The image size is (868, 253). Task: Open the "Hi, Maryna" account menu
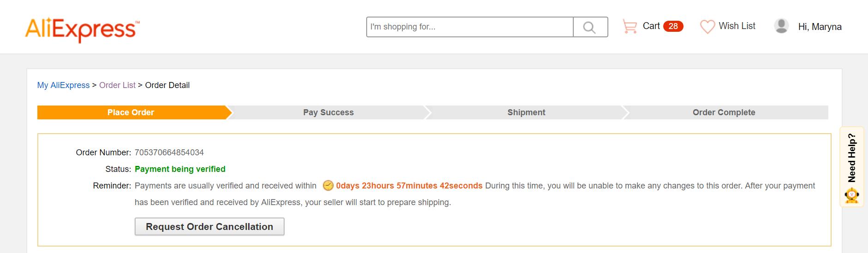[x=820, y=27]
